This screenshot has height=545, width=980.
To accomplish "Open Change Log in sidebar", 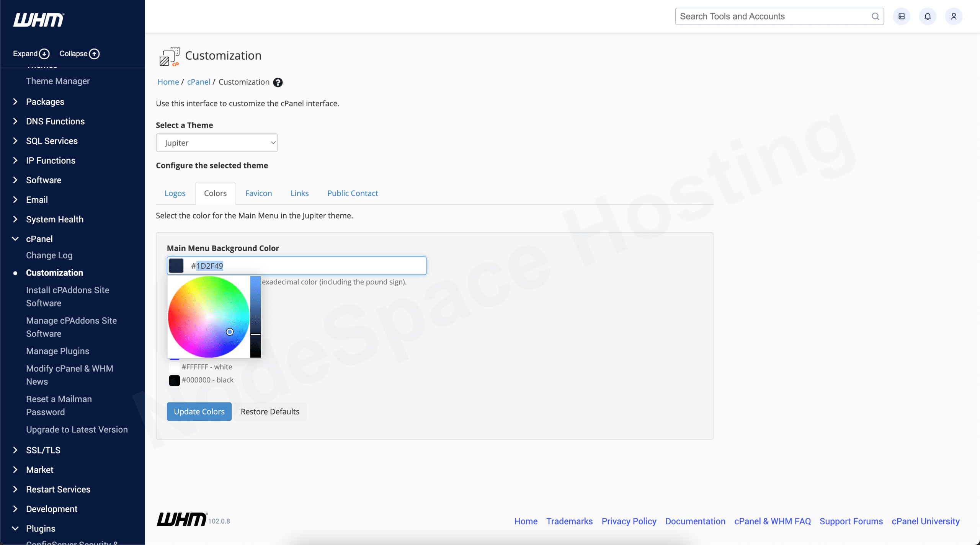I will (x=49, y=255).
